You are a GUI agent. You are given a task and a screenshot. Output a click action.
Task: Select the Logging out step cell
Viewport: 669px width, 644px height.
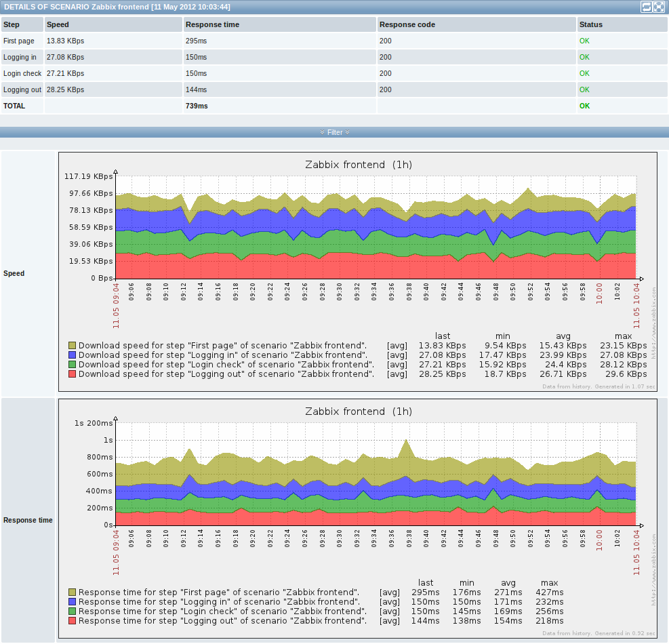point(22,89)
